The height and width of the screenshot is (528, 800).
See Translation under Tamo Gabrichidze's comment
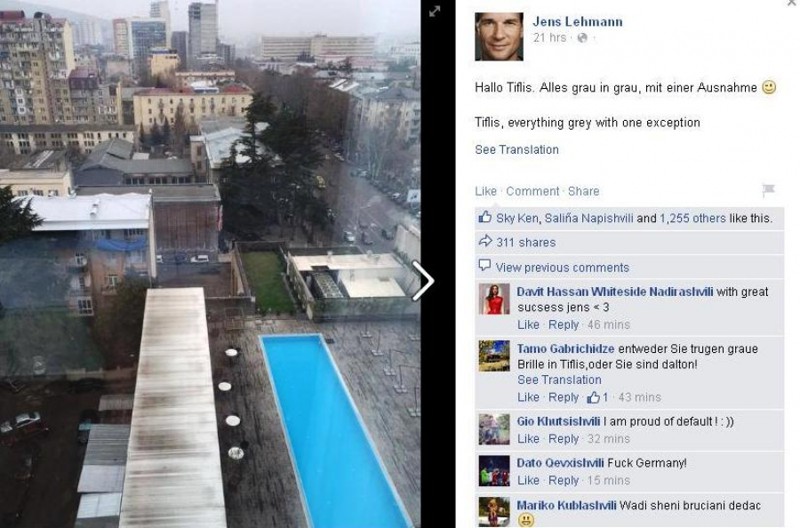(x=559, y=380)
